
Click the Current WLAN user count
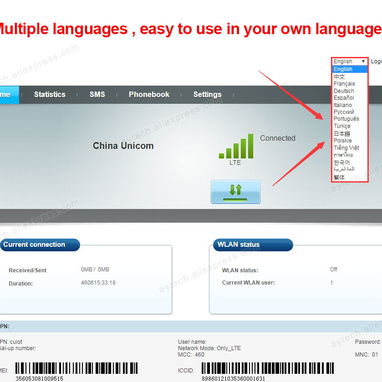click(x=331, y=283)
